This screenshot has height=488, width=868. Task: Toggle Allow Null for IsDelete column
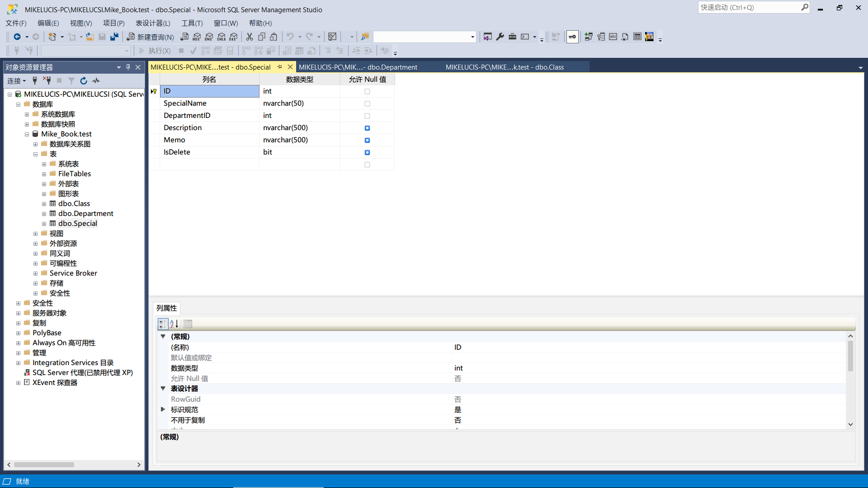coord(367,152)
